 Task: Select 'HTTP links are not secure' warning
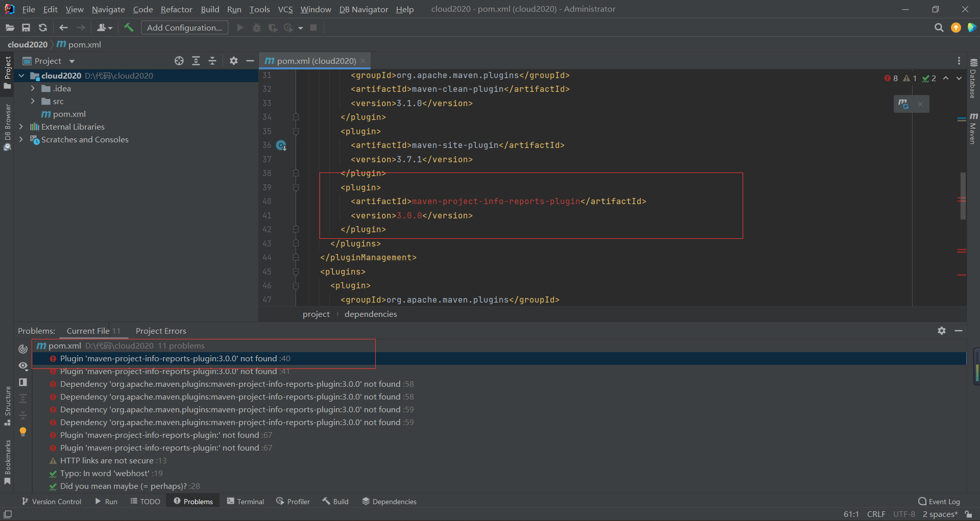[107, 460]
